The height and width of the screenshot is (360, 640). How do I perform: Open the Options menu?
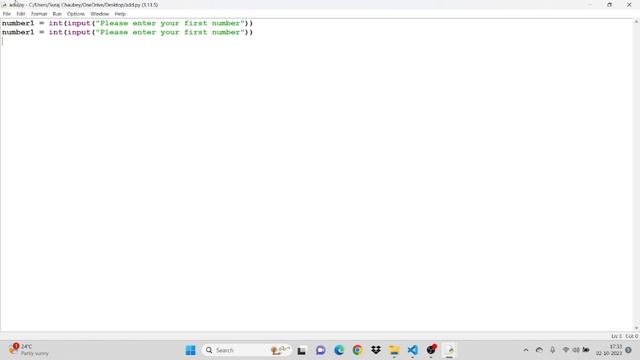76,14
